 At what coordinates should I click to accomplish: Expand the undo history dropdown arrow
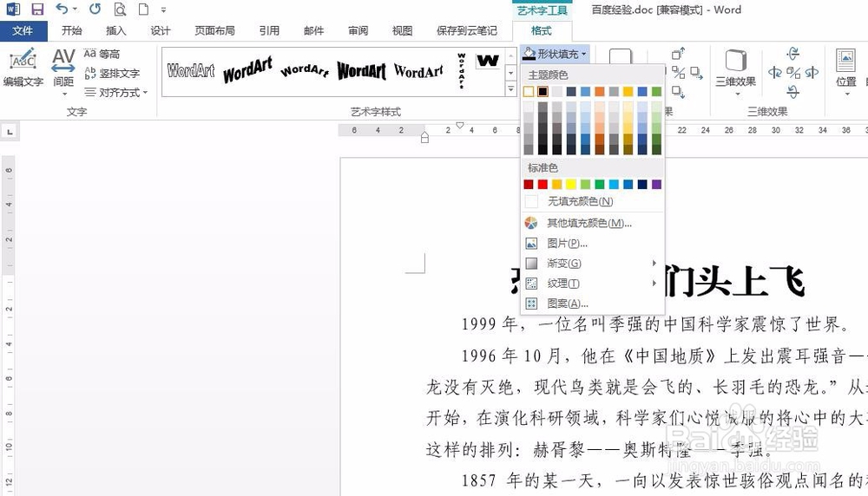pyautogui.click(x=75, y=10)
